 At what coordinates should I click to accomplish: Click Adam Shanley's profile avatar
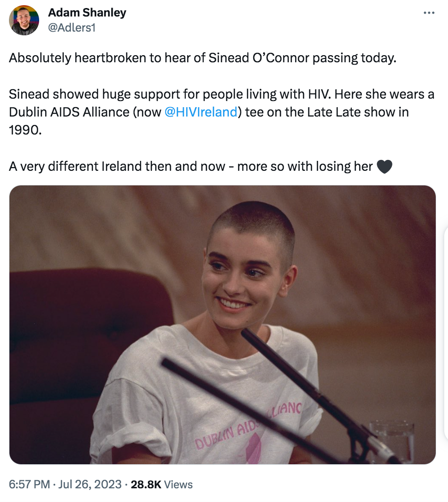(x=24, y=20)
